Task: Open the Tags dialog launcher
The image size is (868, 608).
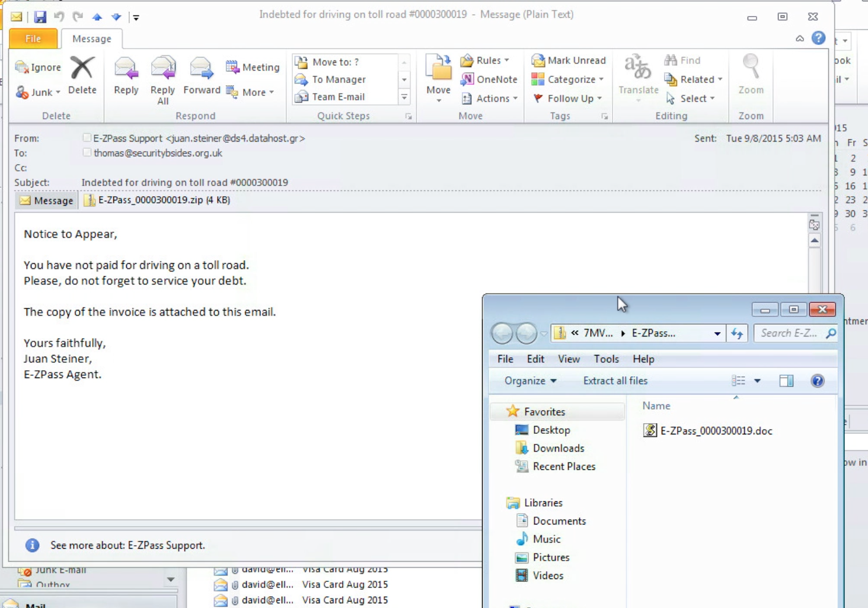Action: [x=604, y=117]
